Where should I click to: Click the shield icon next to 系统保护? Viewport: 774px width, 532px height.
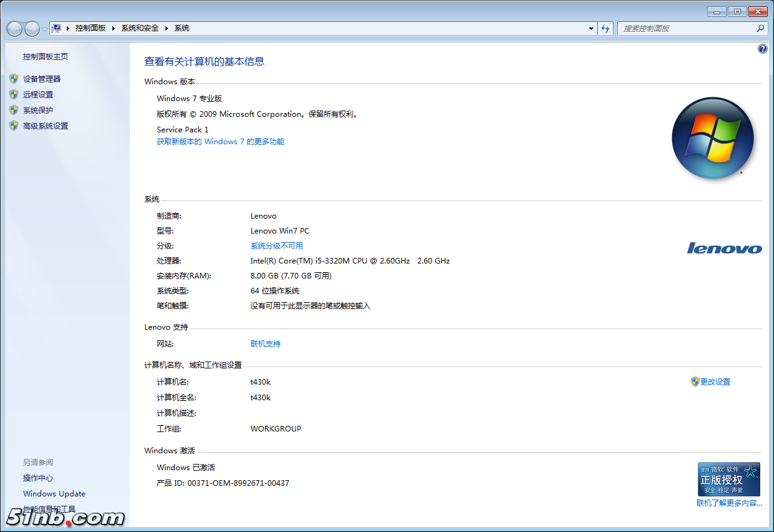(14, 110)
